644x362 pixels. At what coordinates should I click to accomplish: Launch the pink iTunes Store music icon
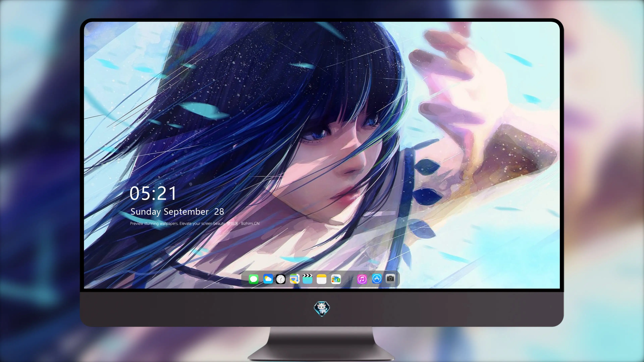pyautogui.click(x=362, y=279)
